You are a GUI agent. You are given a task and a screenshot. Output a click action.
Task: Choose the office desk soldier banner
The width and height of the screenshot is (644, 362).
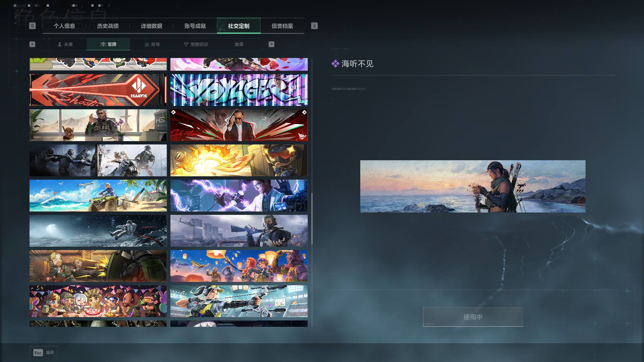point(98,125)
